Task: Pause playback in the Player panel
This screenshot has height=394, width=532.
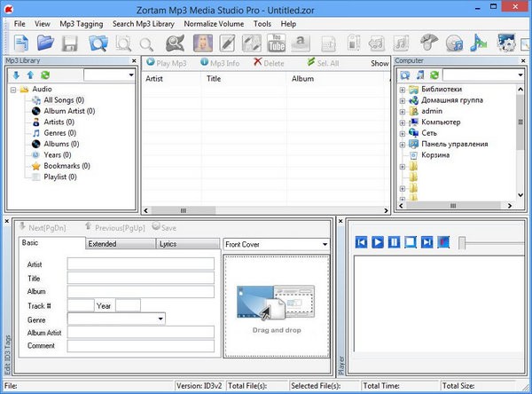Action: 394,242
